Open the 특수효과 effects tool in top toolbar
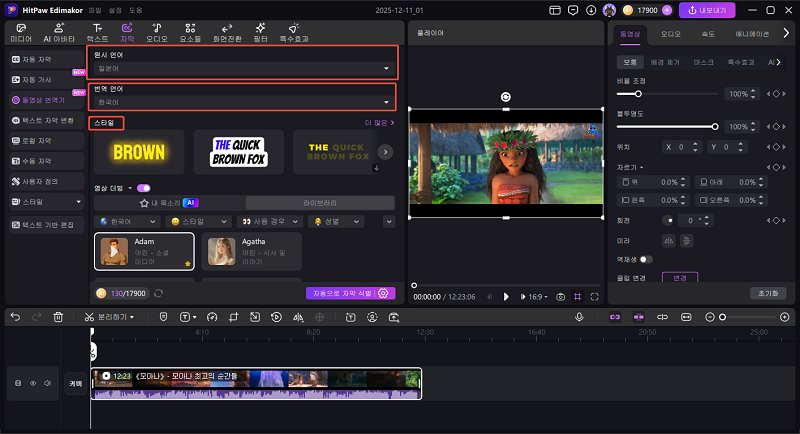 tap(294, 33)
